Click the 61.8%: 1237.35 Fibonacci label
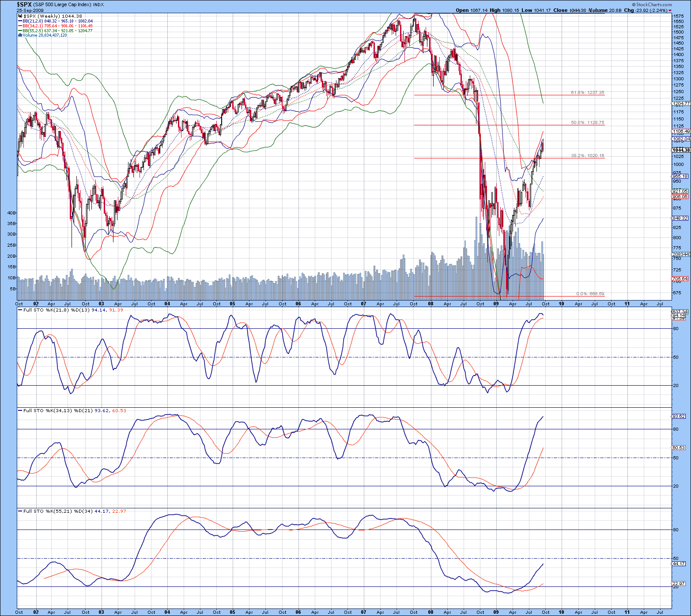 [x=587, y=93]
